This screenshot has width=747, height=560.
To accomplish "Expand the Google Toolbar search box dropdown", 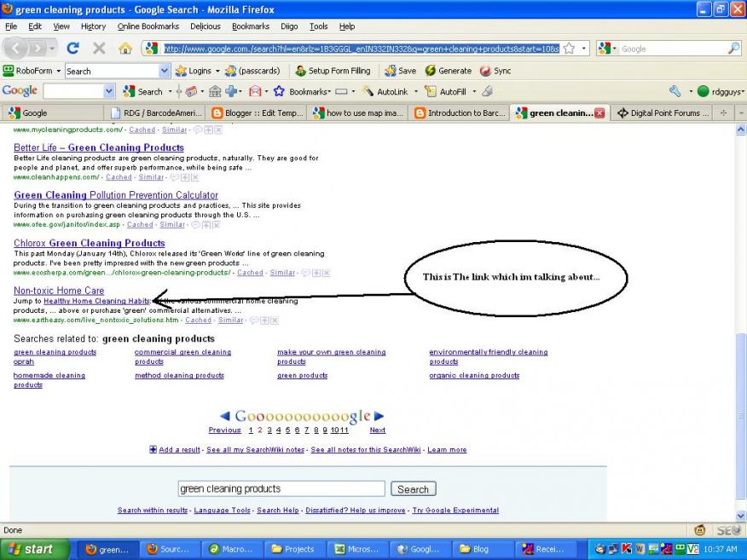I will tap(109, 91).
